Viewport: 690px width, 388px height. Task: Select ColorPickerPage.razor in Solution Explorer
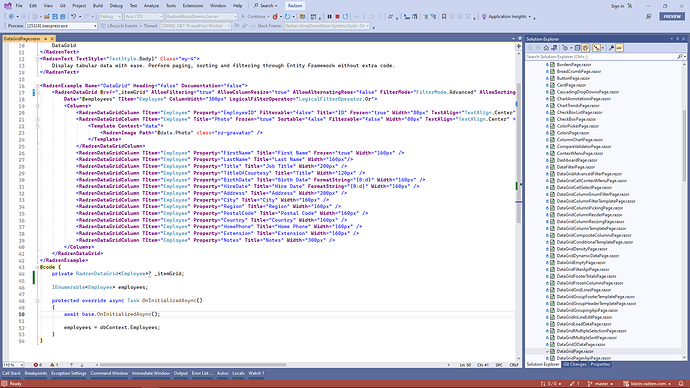[x=578, y=126]
